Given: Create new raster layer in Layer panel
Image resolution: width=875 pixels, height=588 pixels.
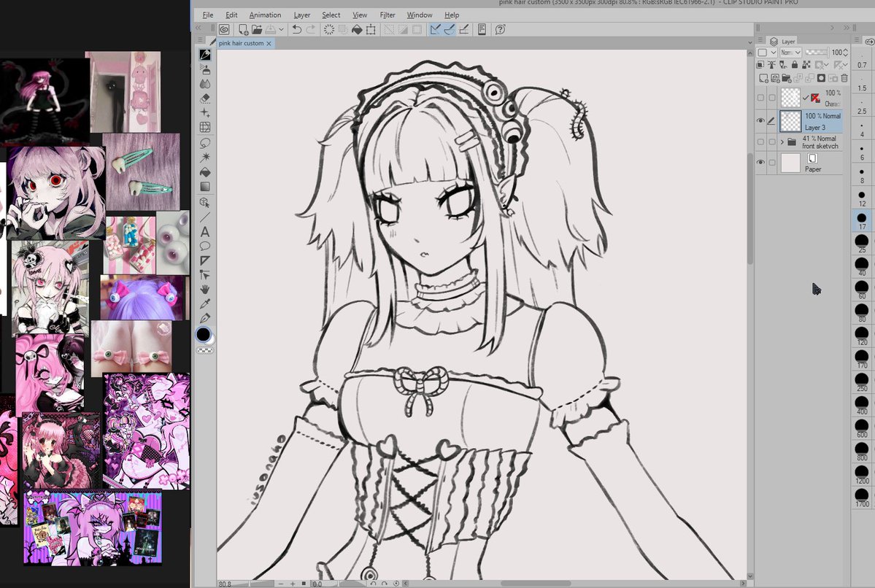Looking at the screenshot, I should click(763, 78).
